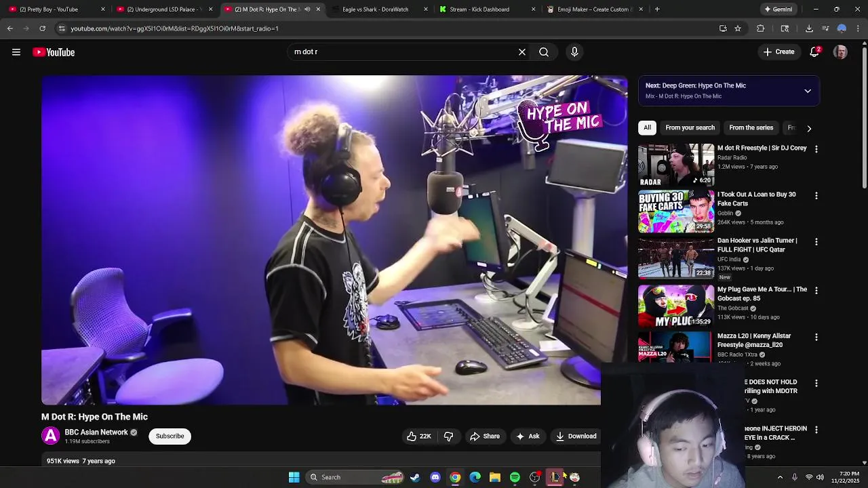
Task: Go to the YouTube home logo
Action: coord(54,52)
